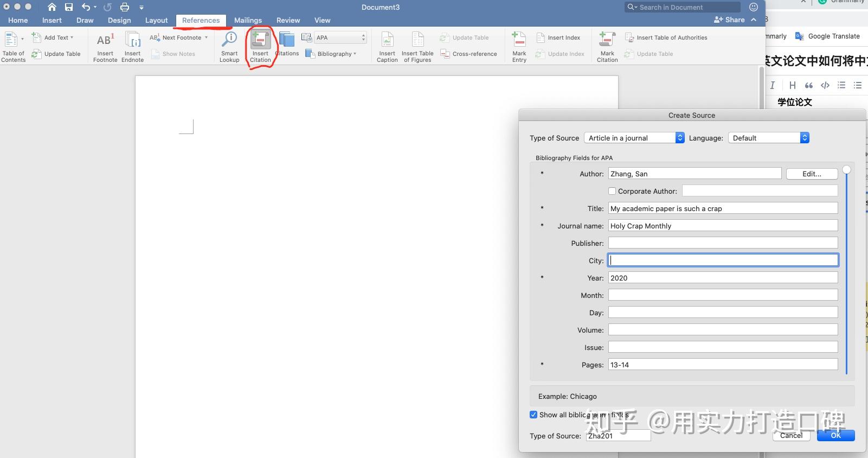Image resolution: width=868 pixels, height=458 pixels.
Task: Mark an index Entry
Action: [519, 47]
